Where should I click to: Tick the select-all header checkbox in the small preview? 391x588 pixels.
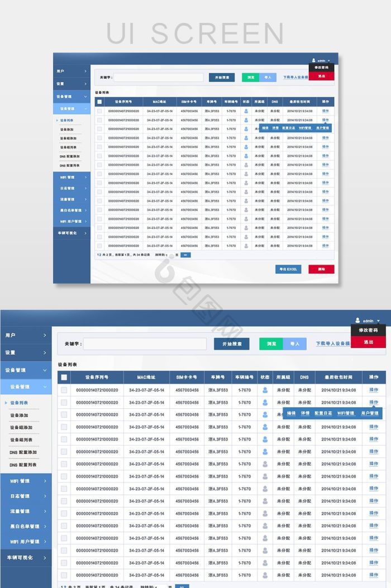point(99,102)
